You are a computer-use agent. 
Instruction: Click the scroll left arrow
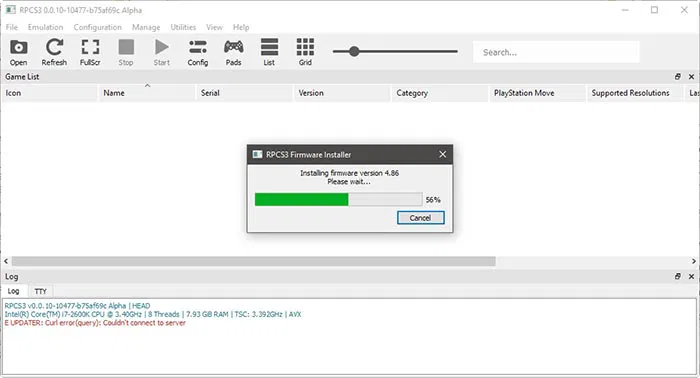coord(6,261)
